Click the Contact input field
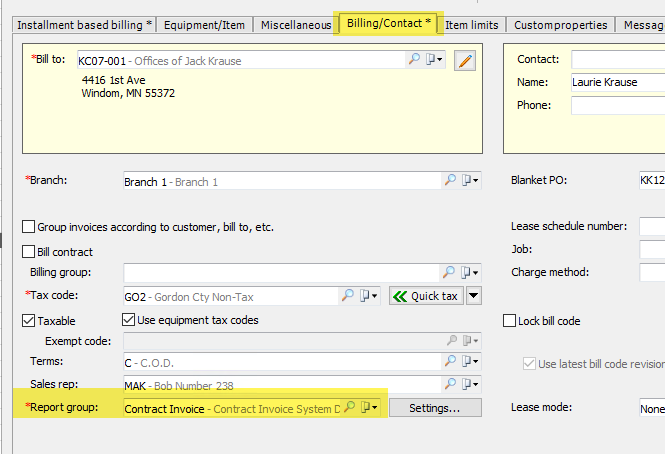 [x=618, y=59]
